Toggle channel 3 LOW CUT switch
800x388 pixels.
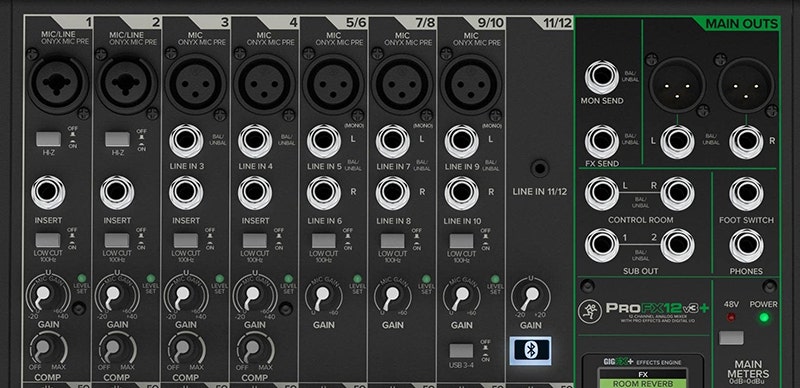(186, 240)
